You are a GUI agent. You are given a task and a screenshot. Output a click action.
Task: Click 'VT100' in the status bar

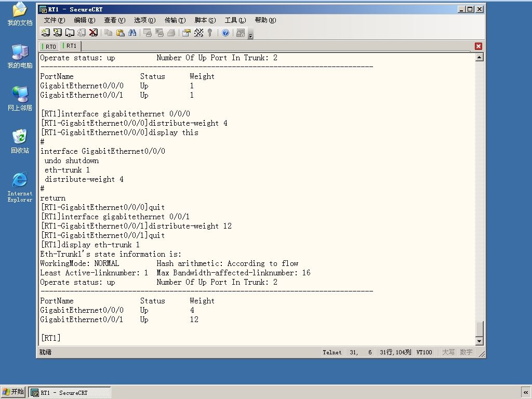pyautogui.click(x=424, y=353)
